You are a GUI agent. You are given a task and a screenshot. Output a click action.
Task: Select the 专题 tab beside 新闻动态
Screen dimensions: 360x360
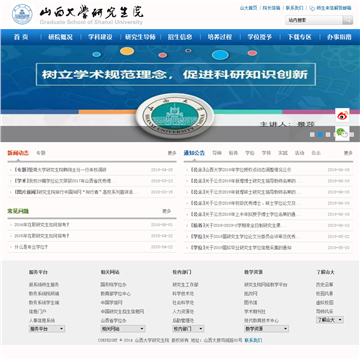(41, 153)
